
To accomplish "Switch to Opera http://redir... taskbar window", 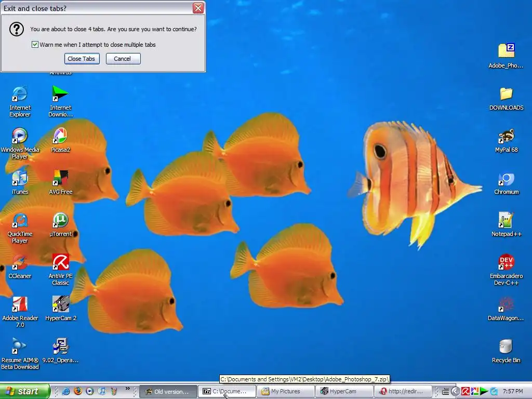I will click(x=403, y=392).
